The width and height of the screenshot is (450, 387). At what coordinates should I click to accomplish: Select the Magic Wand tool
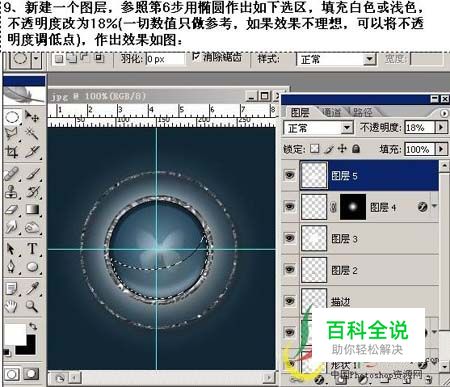point(32,134)
